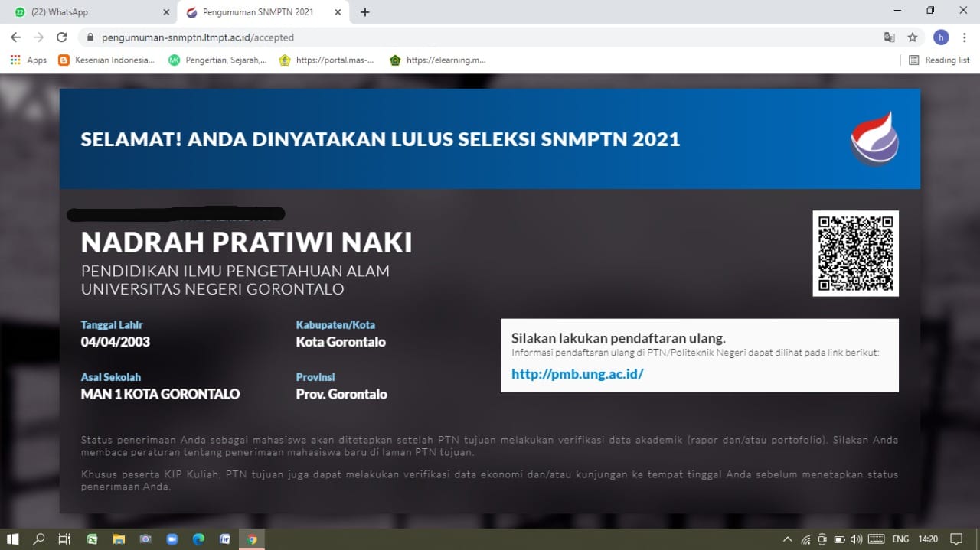The image size is (980, 550).
Task: Select the Pengumuman SNMPTN 2021 tab
Action: click(264, 12)
